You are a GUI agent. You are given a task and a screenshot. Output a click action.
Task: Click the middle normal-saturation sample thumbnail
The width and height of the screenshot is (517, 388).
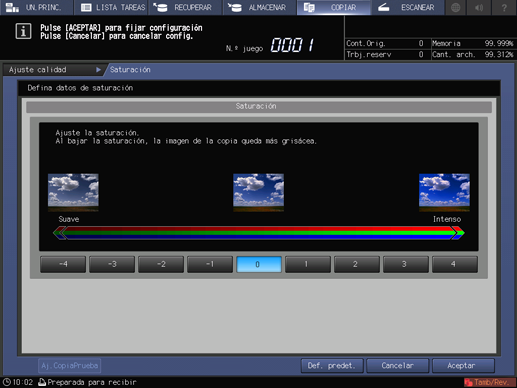click(x=259, y=192)
